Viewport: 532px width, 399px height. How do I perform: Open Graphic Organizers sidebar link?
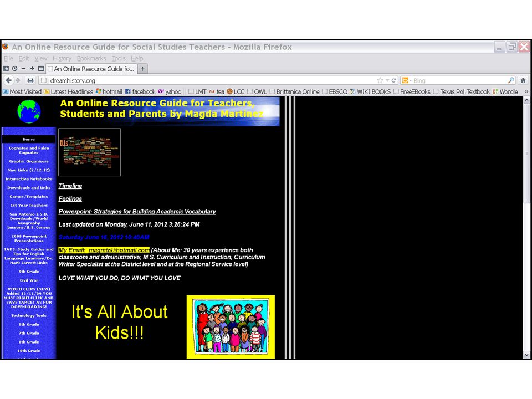tap(29, 161)
